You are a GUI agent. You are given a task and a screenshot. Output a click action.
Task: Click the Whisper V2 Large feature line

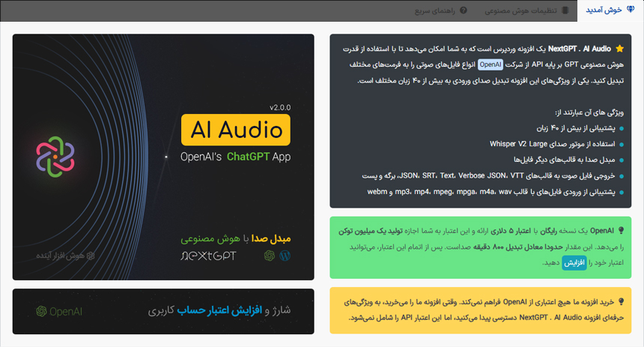pos(553,144)
